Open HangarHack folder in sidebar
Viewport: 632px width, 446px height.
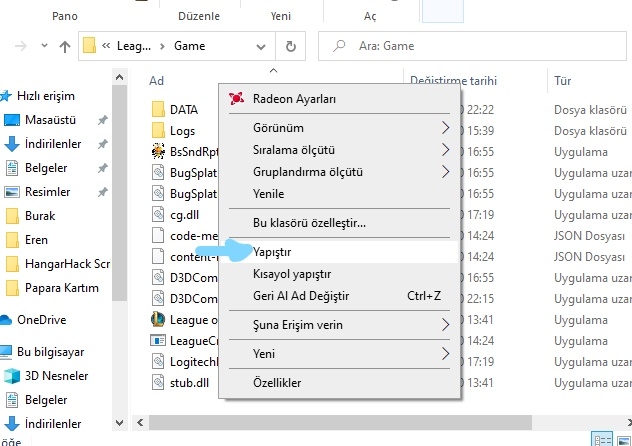[58, 264]
